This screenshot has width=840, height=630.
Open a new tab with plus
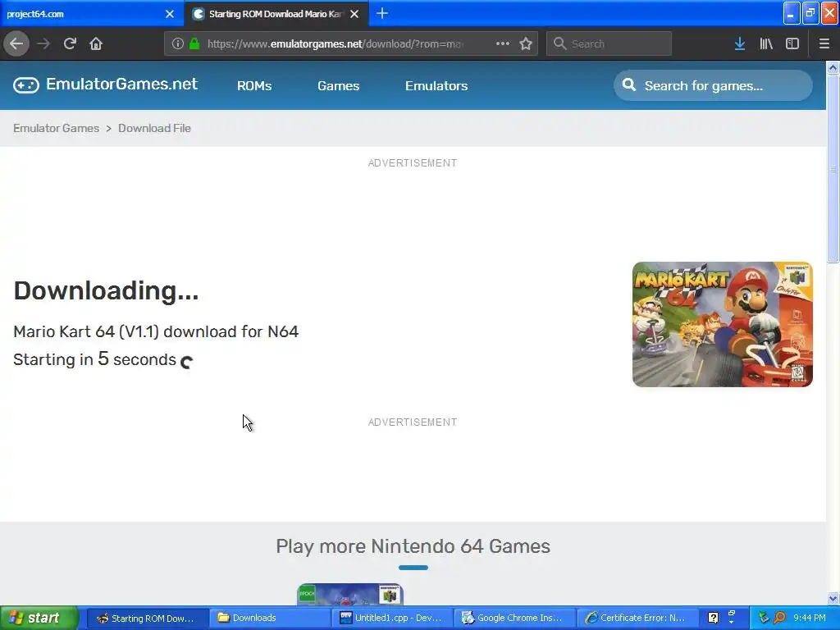point(382,13)
